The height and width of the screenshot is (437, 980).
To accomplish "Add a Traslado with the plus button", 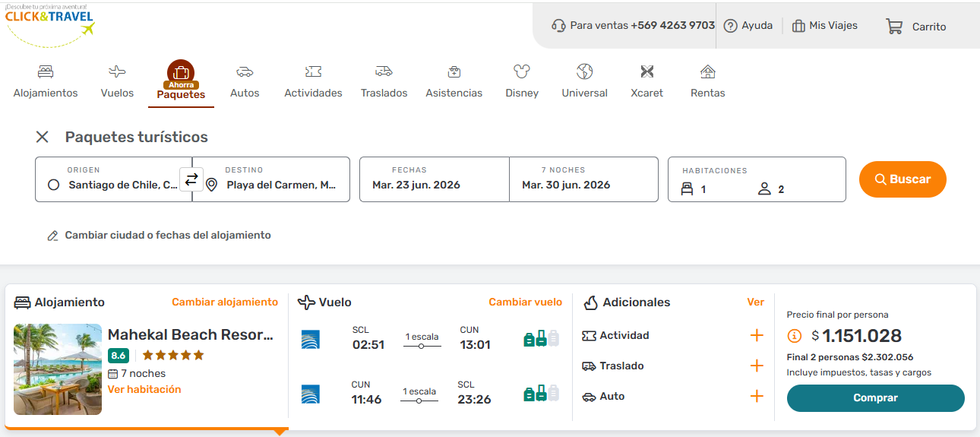I will tap(757, 366).
